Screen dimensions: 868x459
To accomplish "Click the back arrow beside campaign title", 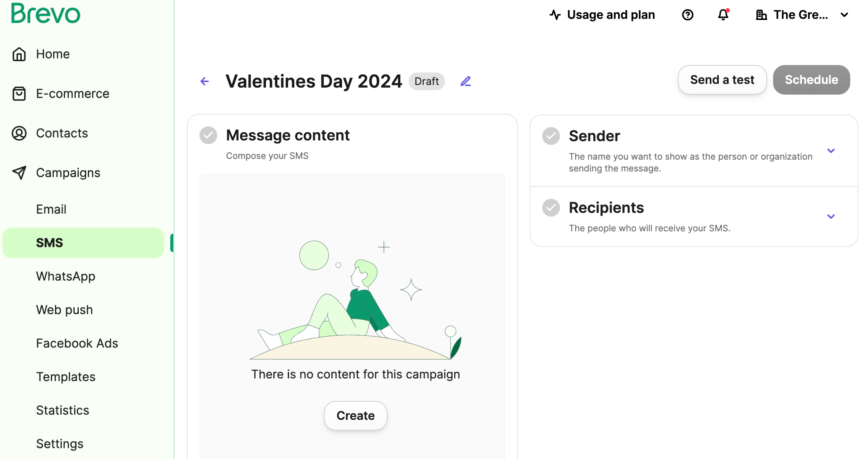I will click(205, 81).
